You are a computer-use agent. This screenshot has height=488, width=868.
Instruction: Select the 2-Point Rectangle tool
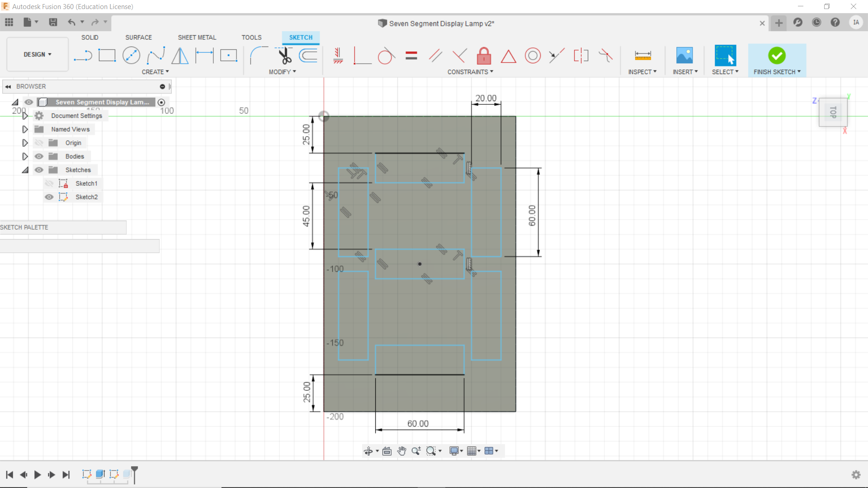coord(107,55)
